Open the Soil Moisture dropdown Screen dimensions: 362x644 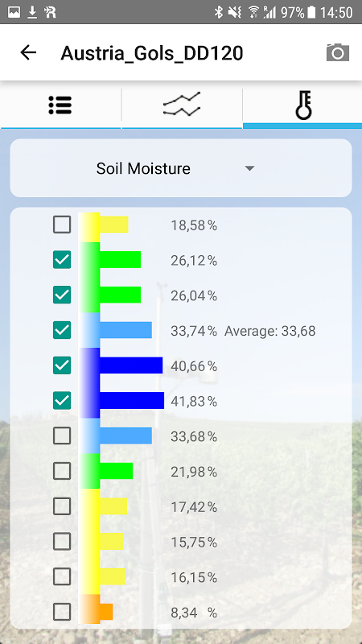181,168
